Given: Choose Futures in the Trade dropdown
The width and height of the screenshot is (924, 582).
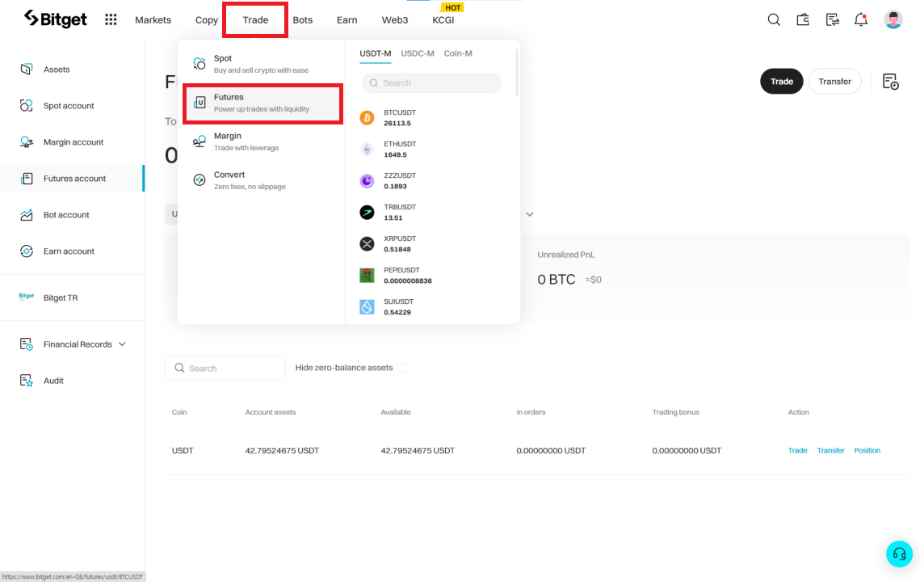Looking at the screenshot, I should [262, 103].
